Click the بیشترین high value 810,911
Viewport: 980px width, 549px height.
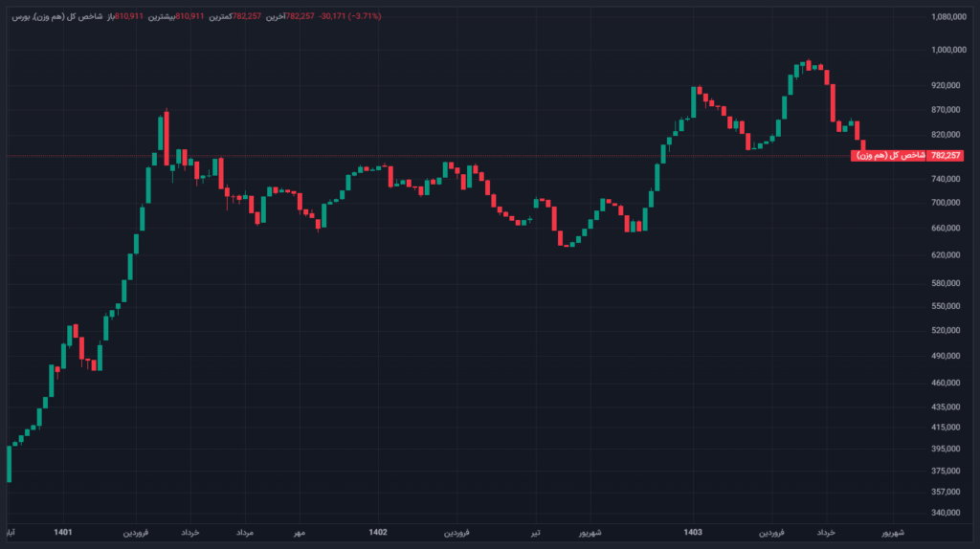click(x=189, y=16)
